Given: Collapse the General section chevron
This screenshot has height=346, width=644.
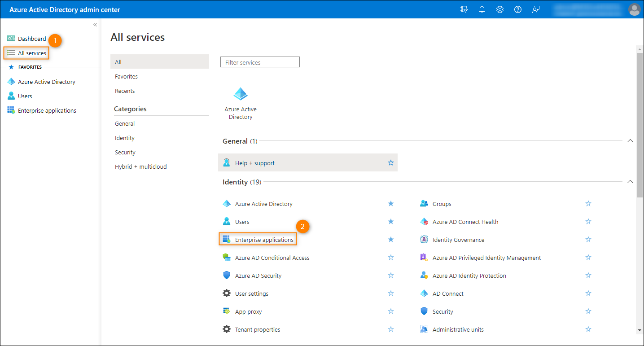Looking at the screenshot, I should pos(630,141).
